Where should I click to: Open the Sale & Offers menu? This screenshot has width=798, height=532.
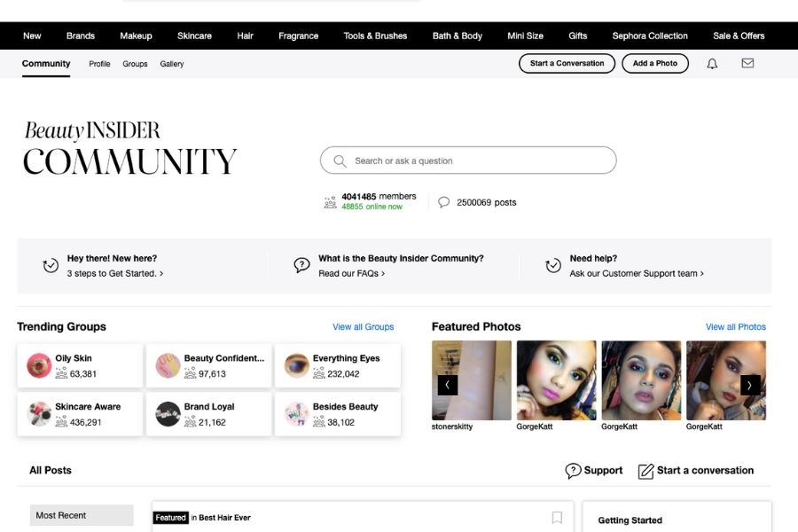coord(739,35)
